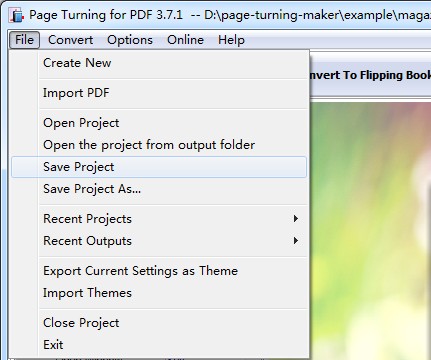
Task: Open the File menu
Action: point(24,40)
